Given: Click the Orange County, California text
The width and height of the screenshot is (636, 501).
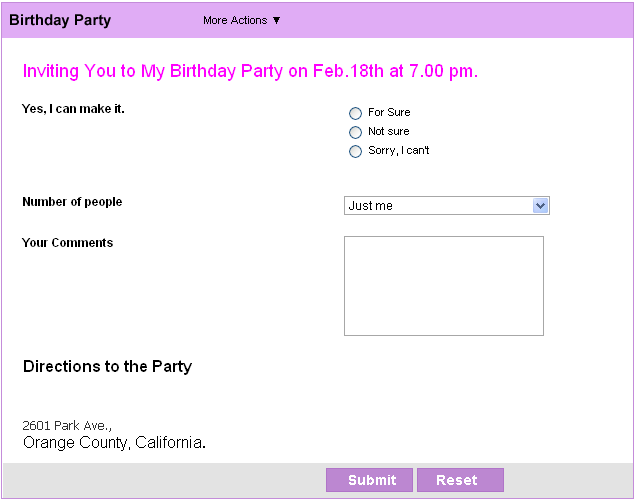Looking at the screenshot, I should click(x=114, y=443).
